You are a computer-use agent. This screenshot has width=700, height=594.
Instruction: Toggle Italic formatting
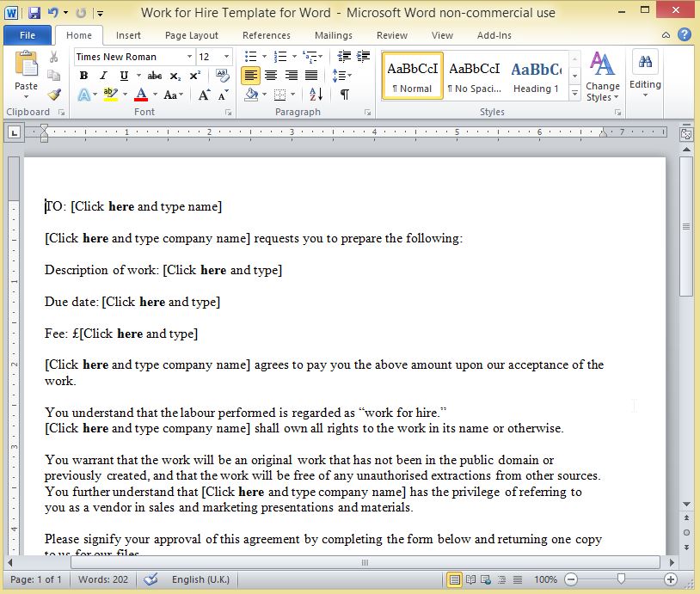(103, 76)
